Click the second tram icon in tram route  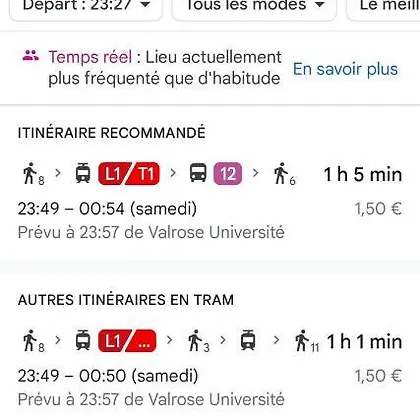248,340
